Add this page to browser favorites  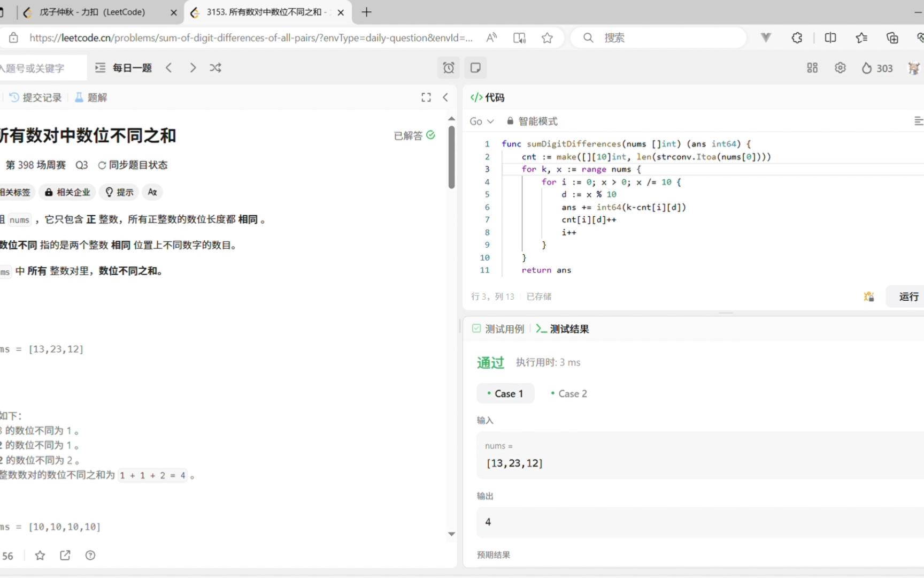point(547,37)
